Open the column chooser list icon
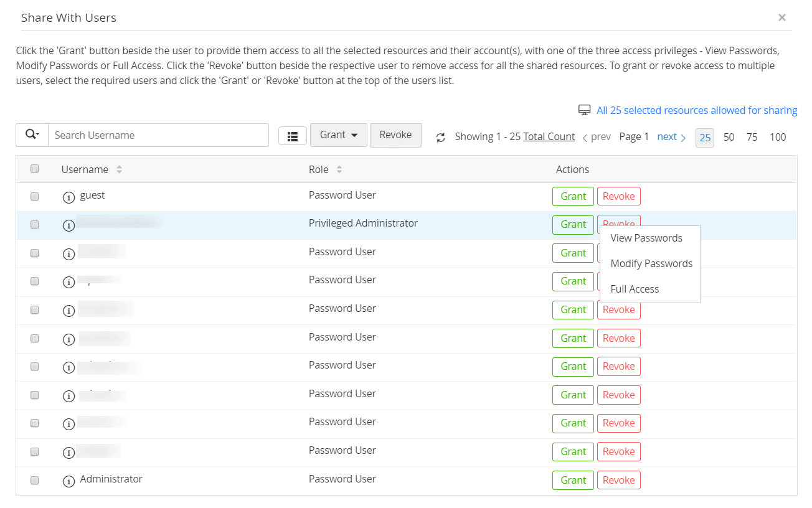Viewport: 812px width, 508px height. (x=293, y=136)
